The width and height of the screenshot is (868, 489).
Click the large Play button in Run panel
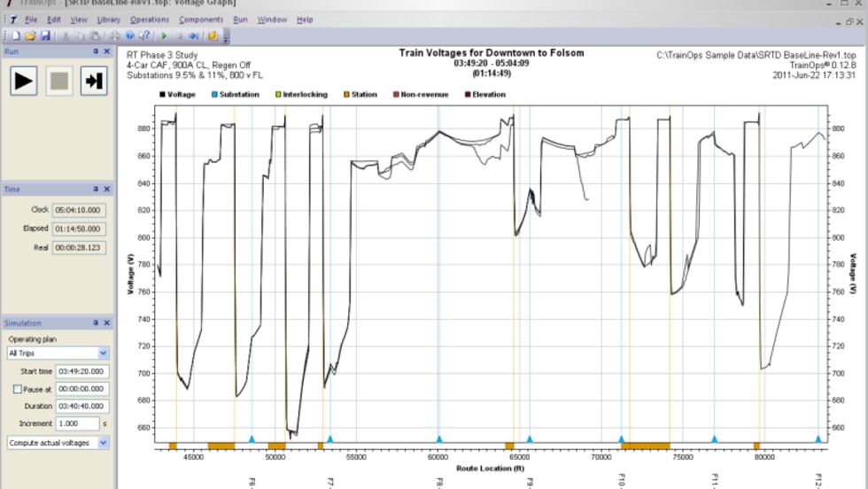click(x=24, y=81)
